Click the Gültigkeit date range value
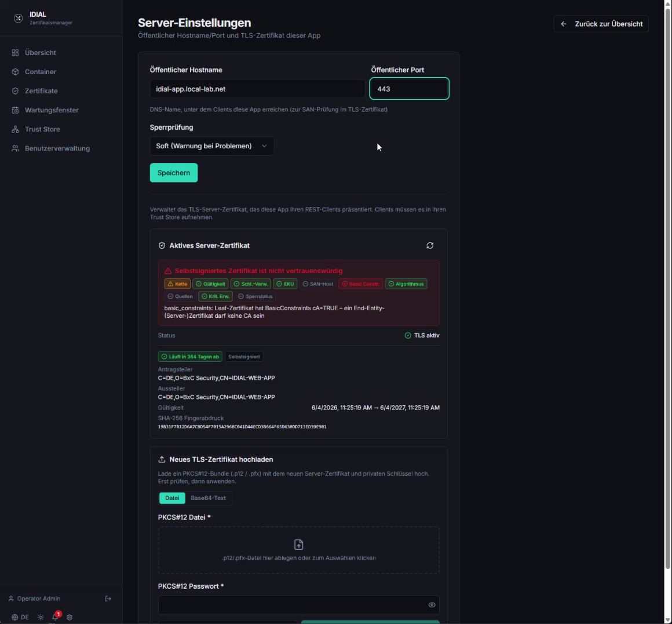The width and height of the screenshot is (672, 624). point(375,408)
